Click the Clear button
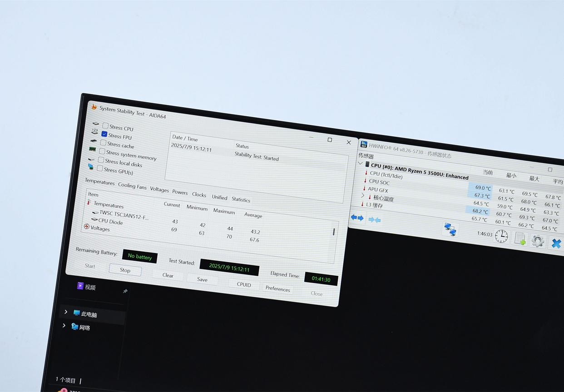 (x=168, y=275)
